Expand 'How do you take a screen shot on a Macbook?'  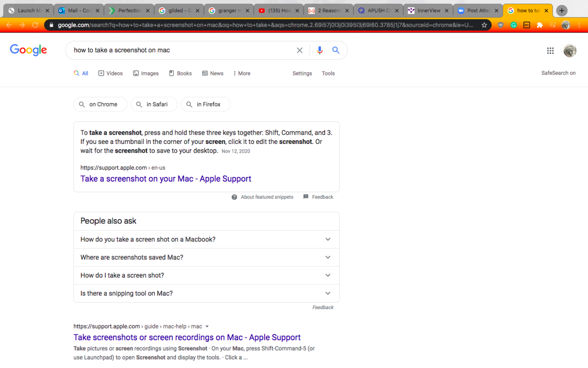207,239
